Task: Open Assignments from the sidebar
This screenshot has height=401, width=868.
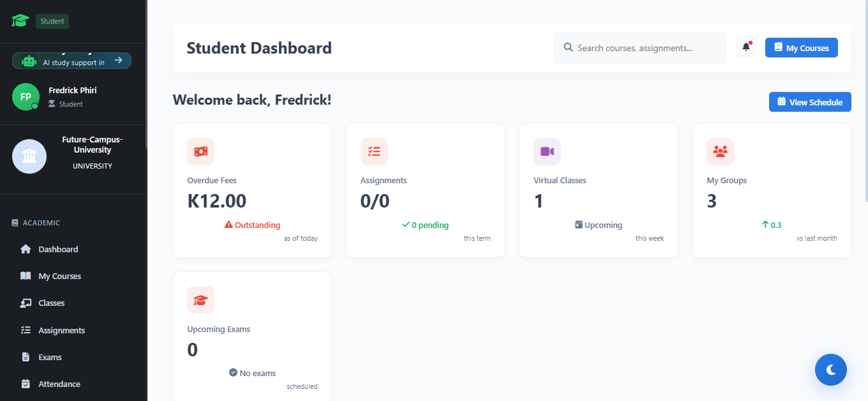Action: [x=61, y=330]
